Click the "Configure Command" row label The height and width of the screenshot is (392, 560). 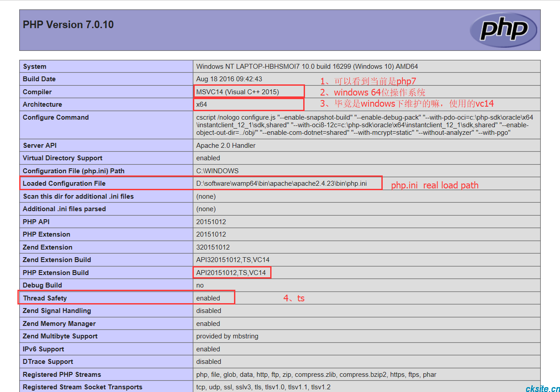tap(56, 117)
